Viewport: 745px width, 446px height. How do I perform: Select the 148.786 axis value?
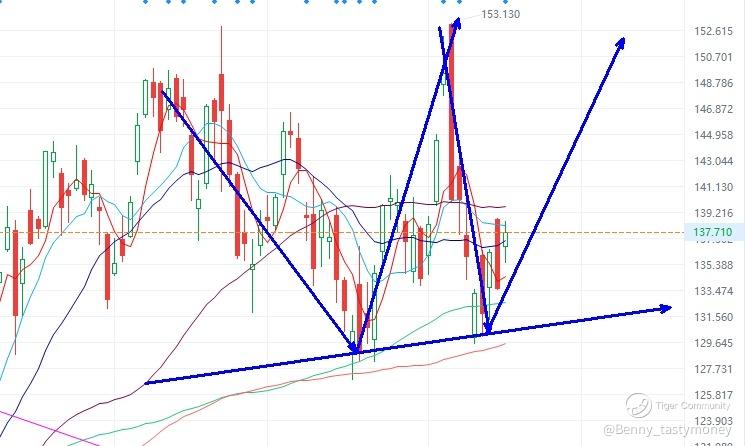pos(713,84)
